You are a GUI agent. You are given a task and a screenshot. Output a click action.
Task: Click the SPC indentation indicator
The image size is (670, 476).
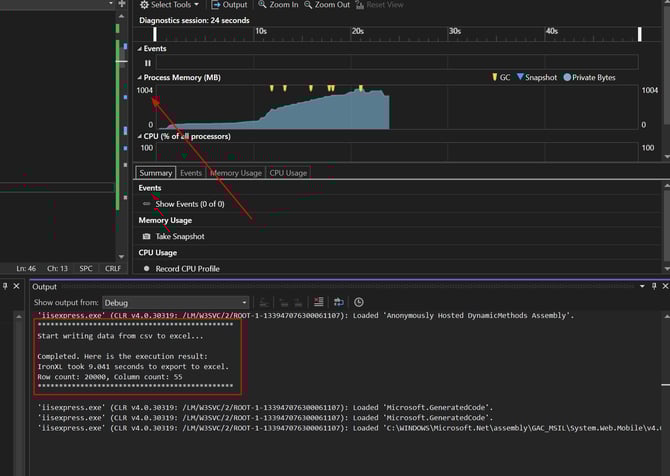(86, 268)
